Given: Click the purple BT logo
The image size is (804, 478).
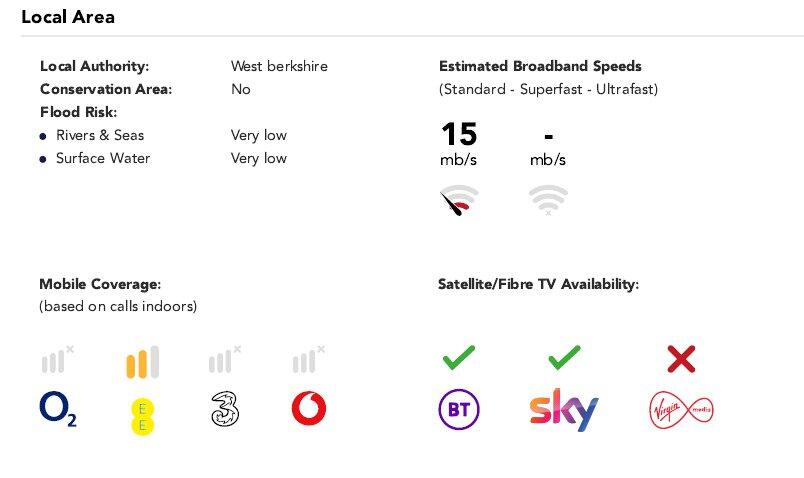Looking at the screenshot, I should click(459, 410).
